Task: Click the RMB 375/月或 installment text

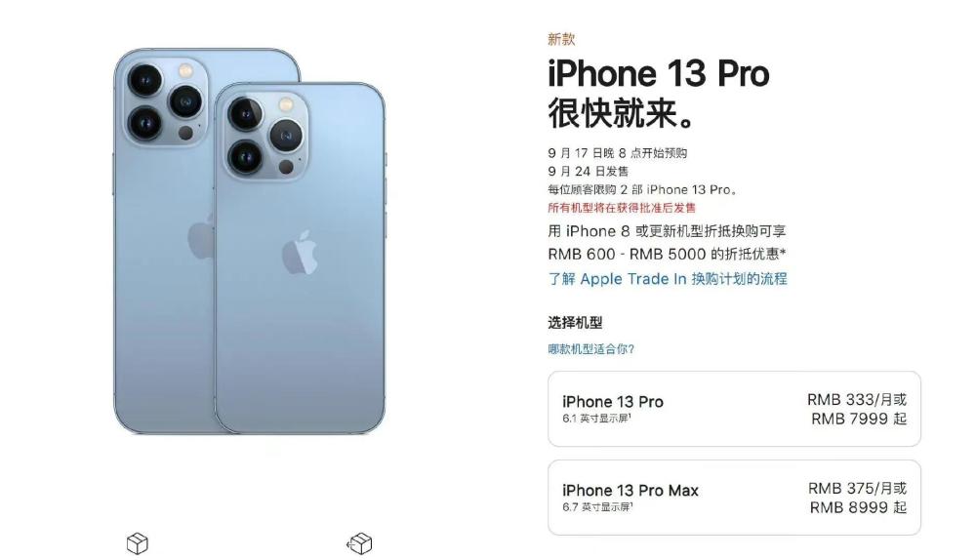Action: pos(857,488)
